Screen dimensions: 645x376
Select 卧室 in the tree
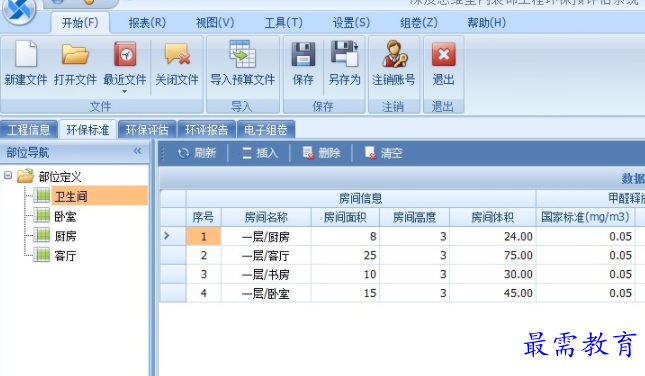pyautogui.click(x=65, y=216)
